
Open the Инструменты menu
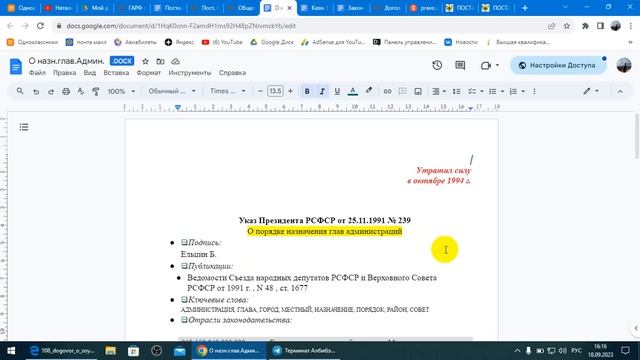[x=190, y=73]
